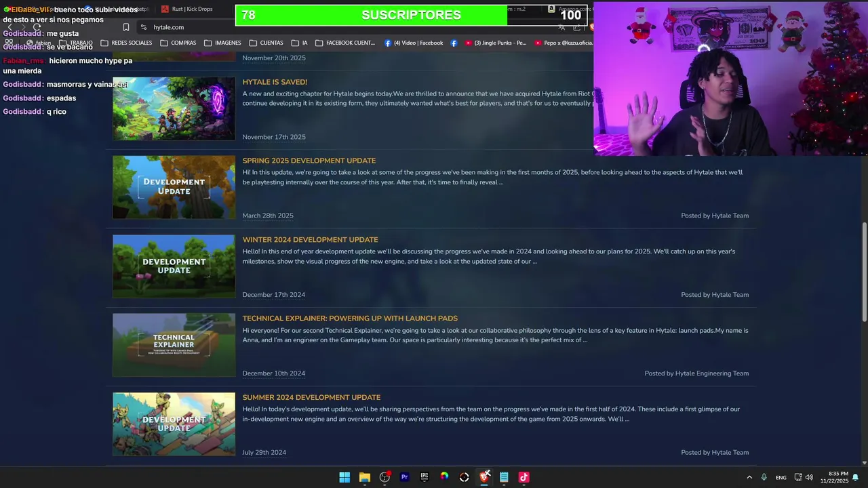Click "Posted by Hytale Team" under Summer 2024

(715, 453)
